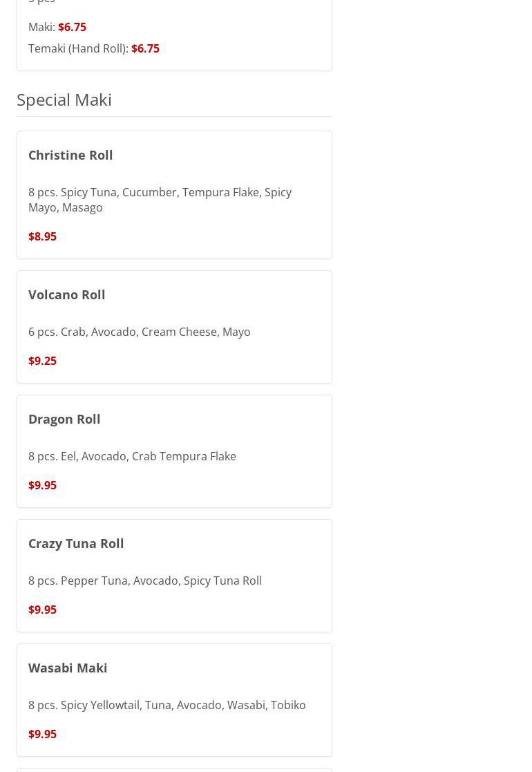Select the Wasabi Maki title
Image resolution: width=532 pixels, height=772 pixels.
[x=68, y=668]
